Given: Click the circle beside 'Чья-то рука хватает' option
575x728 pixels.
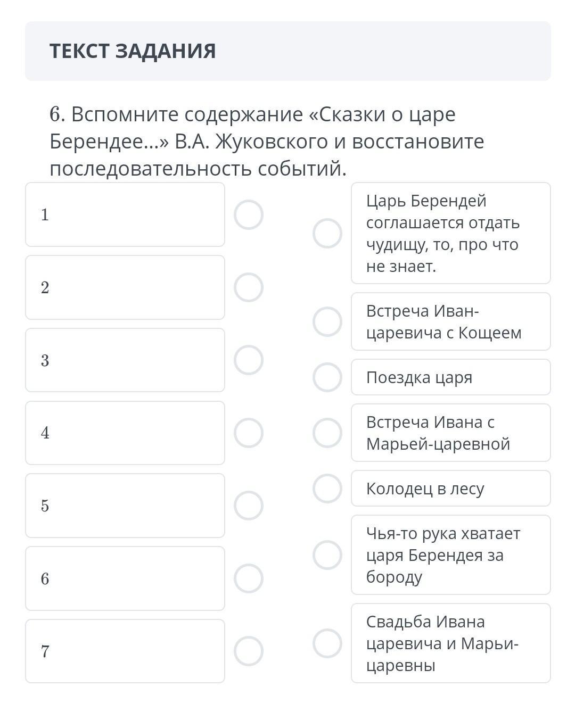Looking at the screenshot, I should point(327,555).
